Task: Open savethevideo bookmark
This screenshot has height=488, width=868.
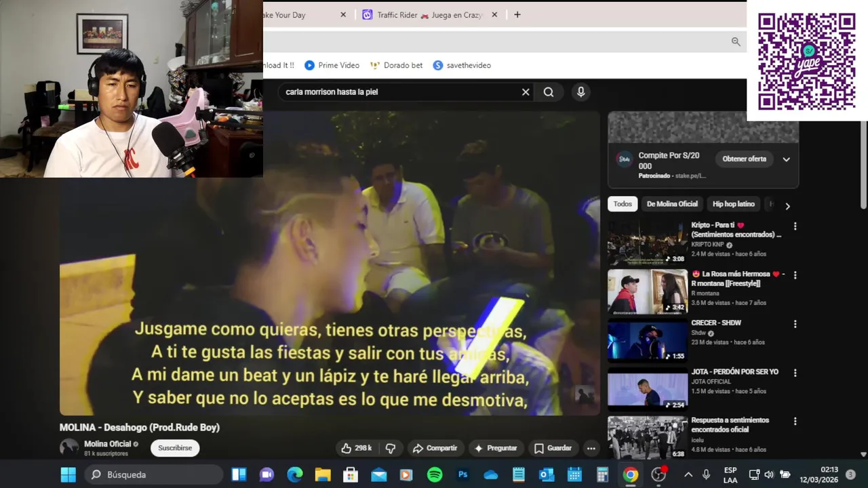Action: (462, 65)
